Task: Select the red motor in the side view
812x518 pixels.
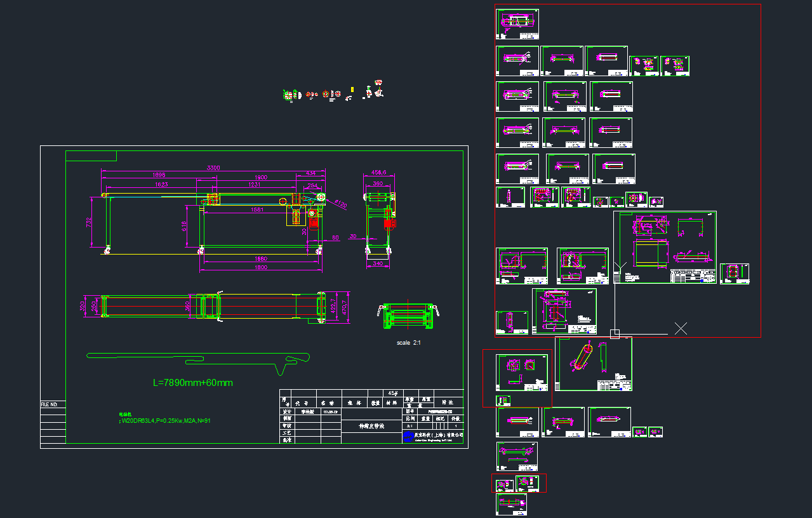Action: click(x=387, y=223)
